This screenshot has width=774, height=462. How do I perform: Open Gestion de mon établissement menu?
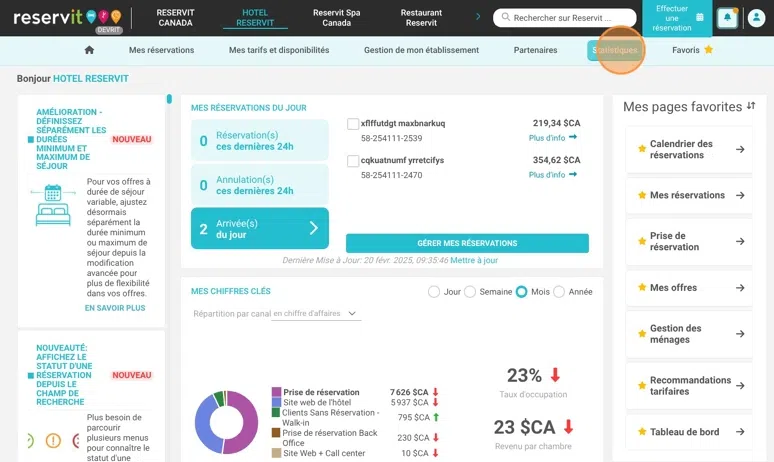(421, 50)
